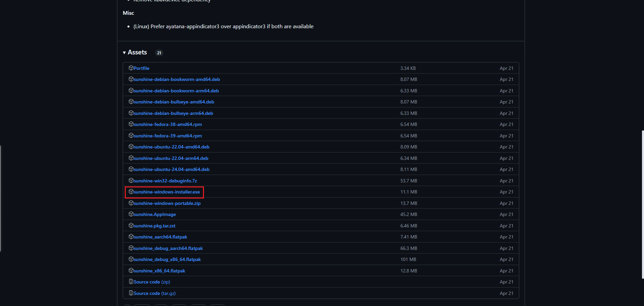The image size is (644, 306).
Task: Click package icon for sunshine-ubuntu-22.04-arm64.deb
Action: (x=131, y=158)
